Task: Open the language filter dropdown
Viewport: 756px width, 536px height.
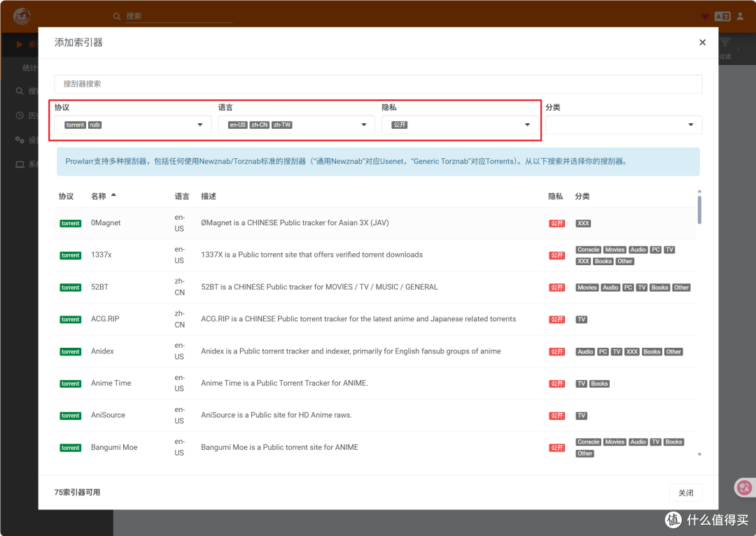Action: coord(296,125)
